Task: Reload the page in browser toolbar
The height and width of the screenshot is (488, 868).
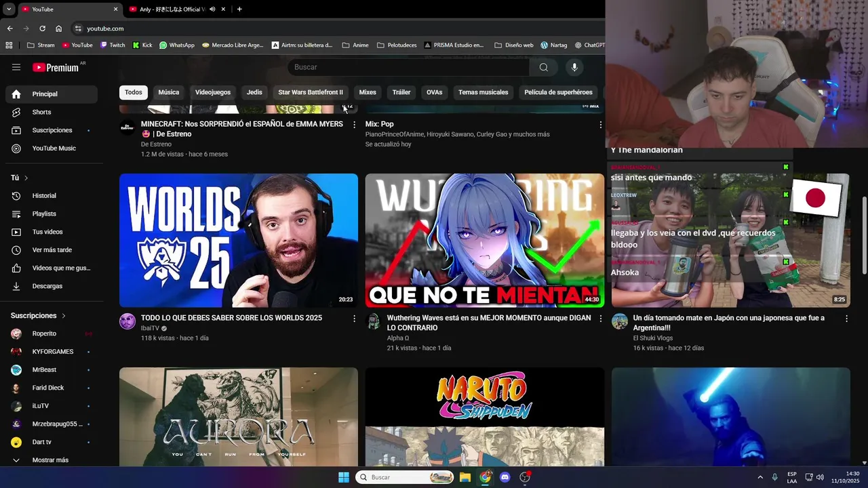Action: pyautogui.click(x=42, y=28)
